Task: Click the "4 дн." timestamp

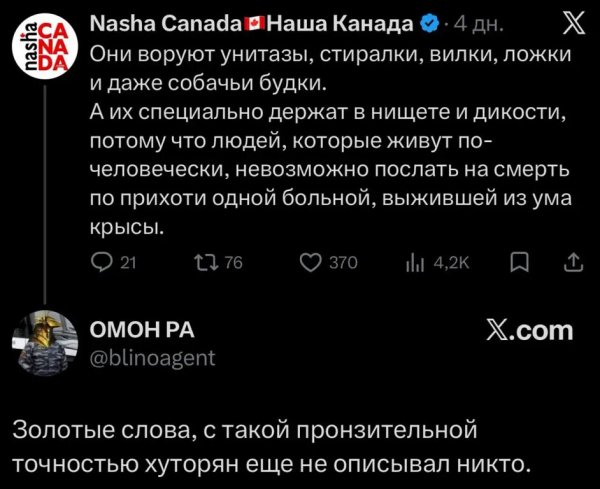Action: coord(471,23)
